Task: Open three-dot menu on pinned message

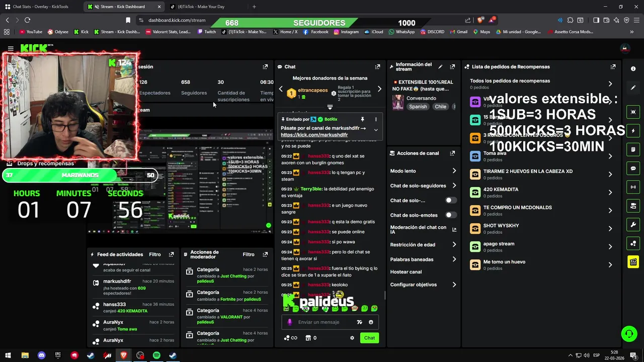Action: pos(375,119)
